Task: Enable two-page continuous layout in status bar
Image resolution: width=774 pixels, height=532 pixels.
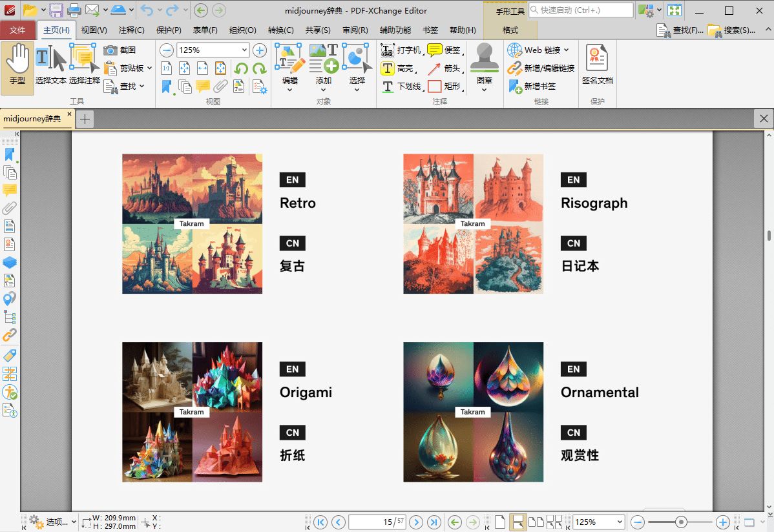Action: click(x=554, y=522)
